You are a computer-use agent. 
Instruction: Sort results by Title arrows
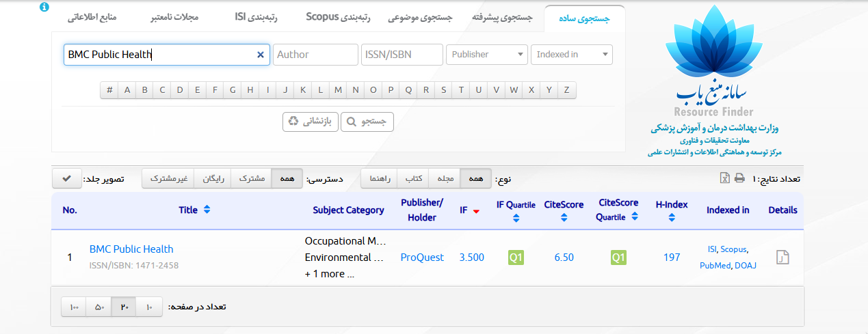(207, 210)
